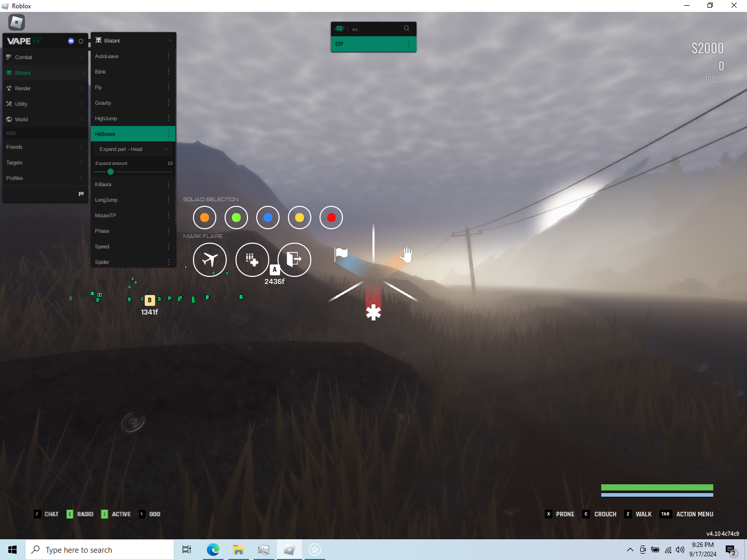Click objective marker A
Image resolution: width=747 pixels, height=560 pixels.
pos(275,270)
